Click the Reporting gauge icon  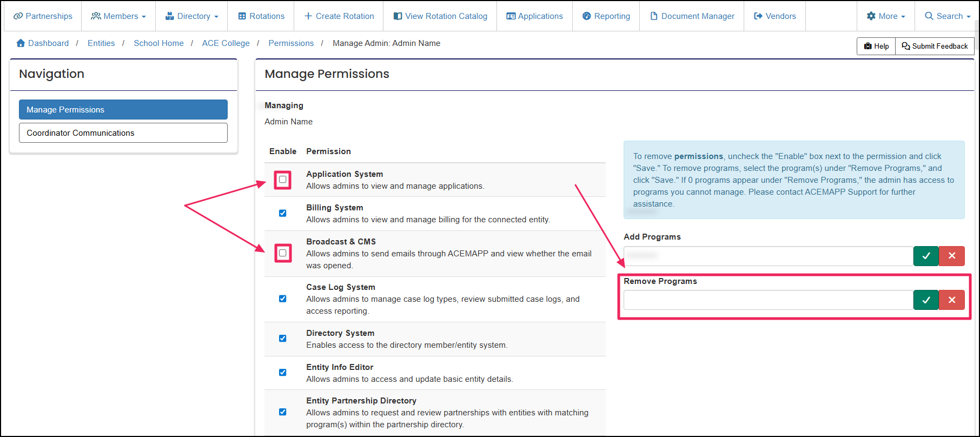click(587, 16)
